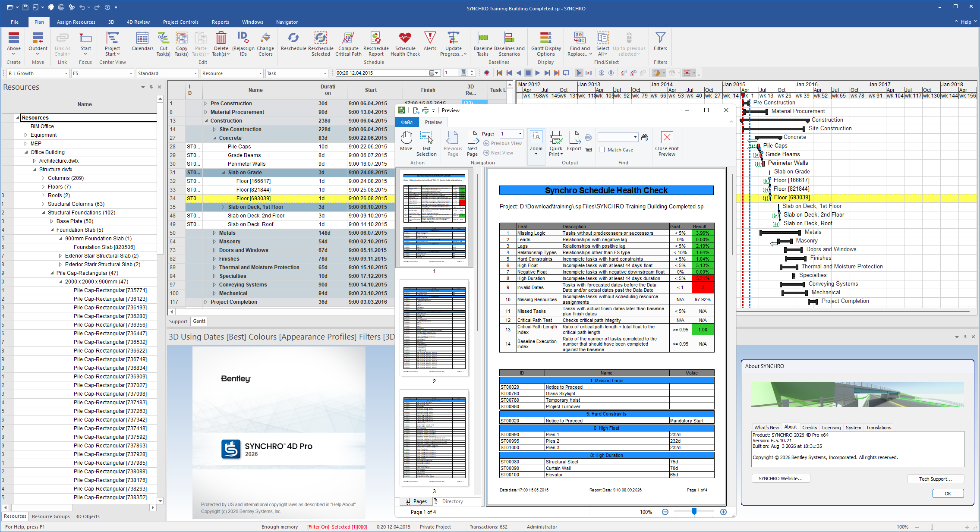Click the Pile Cap-Rectangular [735771] item
Screen dimensions: 980x532
[x=110, y=290]
